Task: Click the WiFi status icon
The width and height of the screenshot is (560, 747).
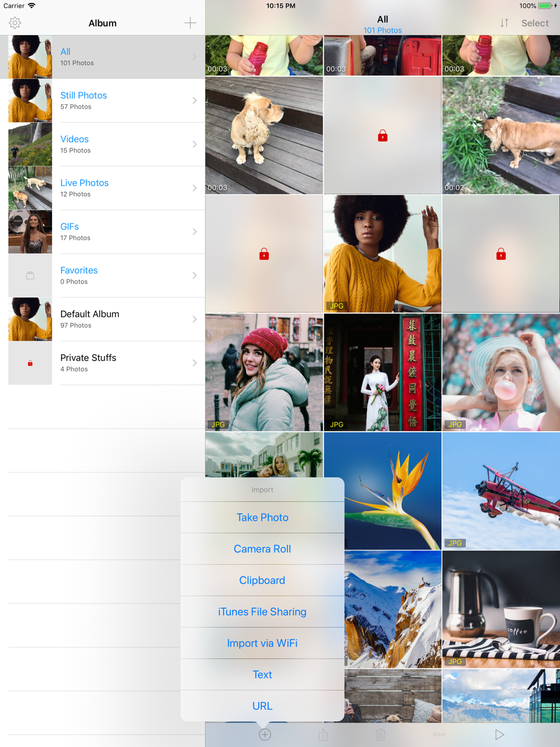Action: click(x=32, y=6)
